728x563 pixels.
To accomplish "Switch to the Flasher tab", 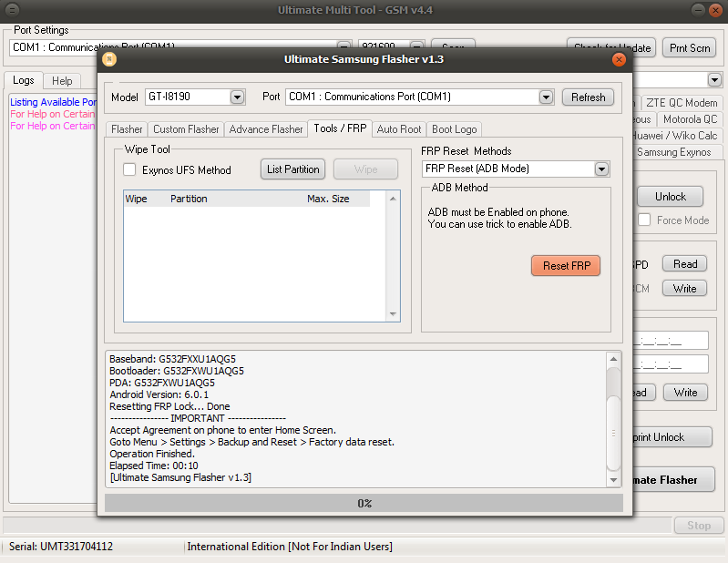I will click(x=127, y=129).
